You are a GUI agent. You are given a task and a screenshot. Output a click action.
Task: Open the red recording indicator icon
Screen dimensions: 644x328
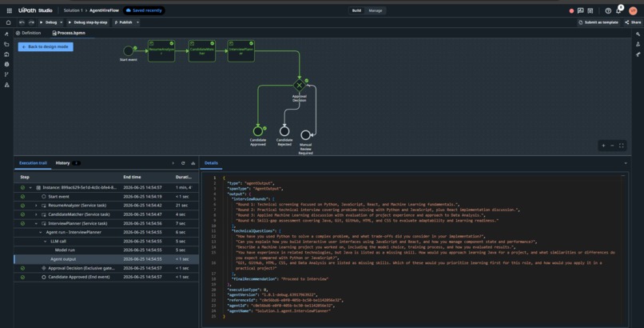(571, 11)
